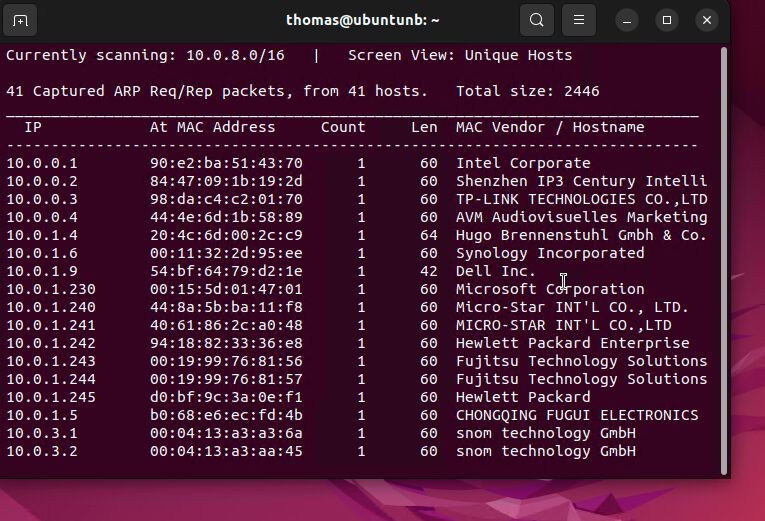Viewport: 765px width, 521px height.
Task: Open a new terminal tab
Action: coord(20,20)
